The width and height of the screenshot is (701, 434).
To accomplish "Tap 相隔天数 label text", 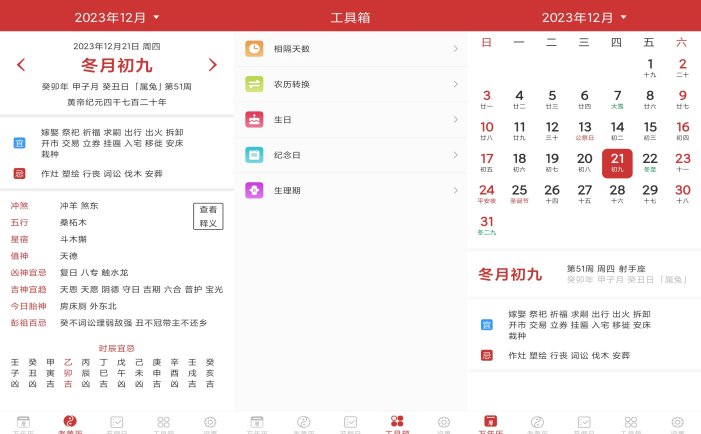I will coord(292,49).
